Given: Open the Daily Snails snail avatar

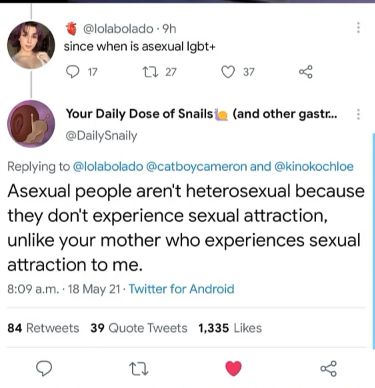Looking at the screenshot, I should point(31,124).
